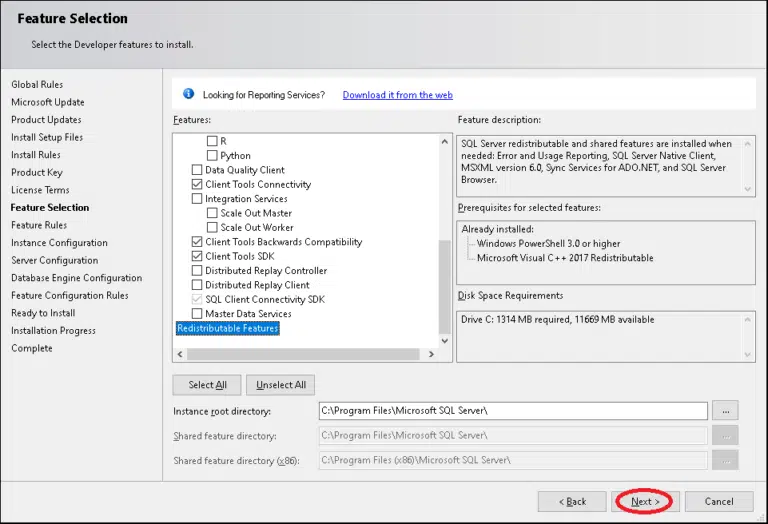
Task: Enable Distributed Replay Controller checkbox
Action: coord(197,270)
